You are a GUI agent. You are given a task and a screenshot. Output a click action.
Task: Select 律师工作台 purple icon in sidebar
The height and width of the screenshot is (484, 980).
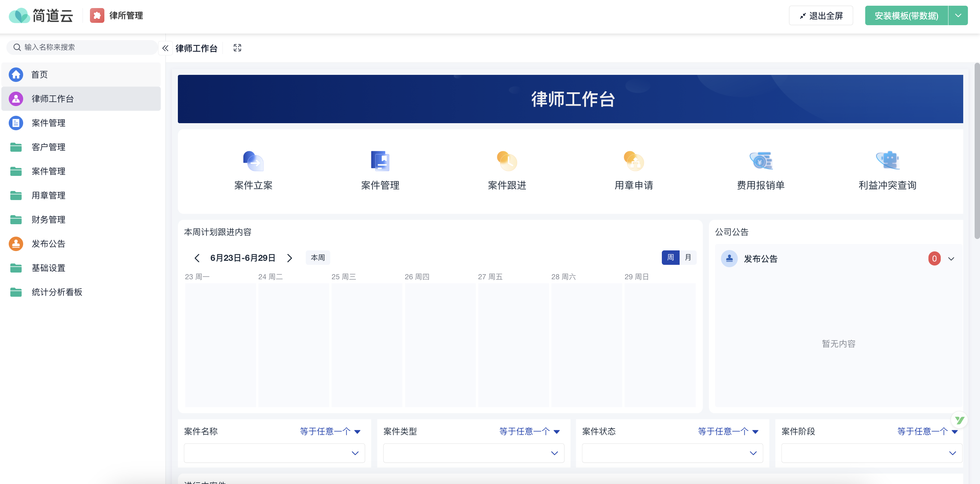point(16,99)
